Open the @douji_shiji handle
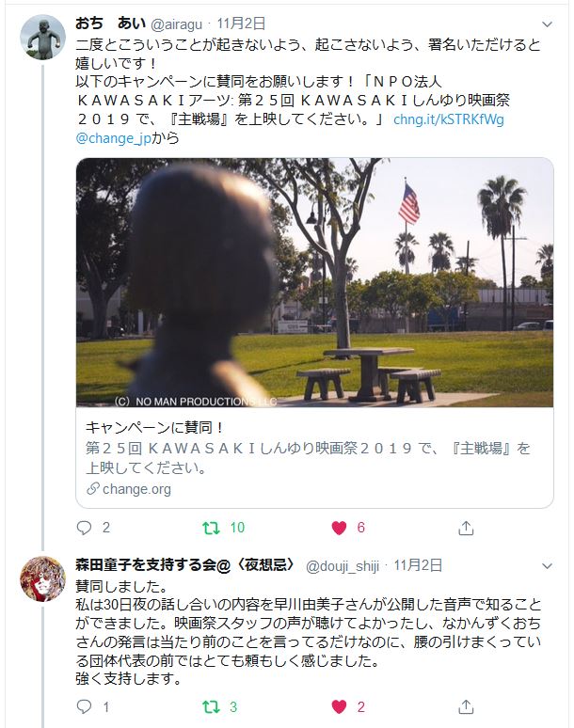This screenshot has width=574, height=728. click(343, 566)
